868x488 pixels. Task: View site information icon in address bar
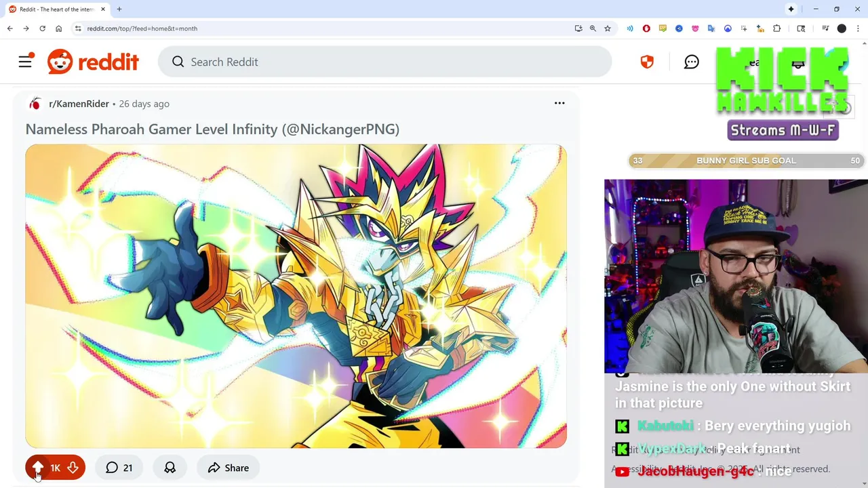(78, 28)
